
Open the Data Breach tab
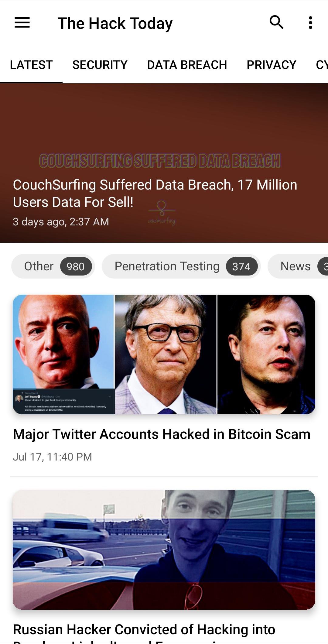[187, 65]
